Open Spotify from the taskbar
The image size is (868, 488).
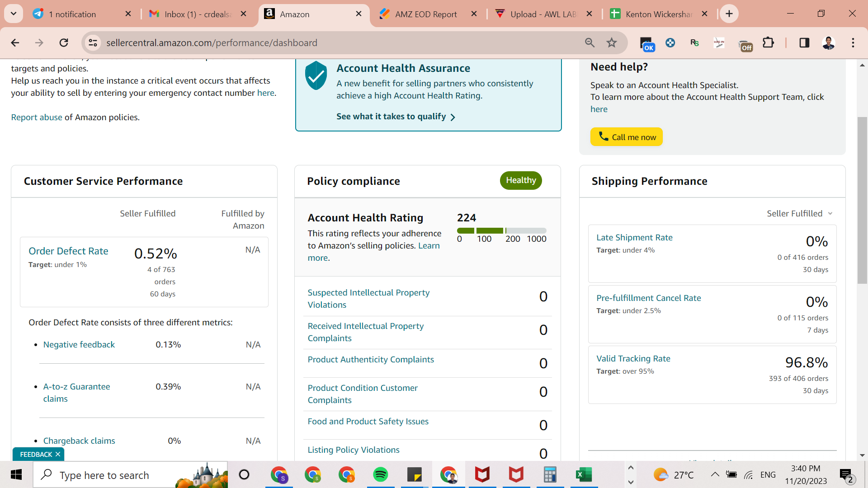tap(381, 475)
